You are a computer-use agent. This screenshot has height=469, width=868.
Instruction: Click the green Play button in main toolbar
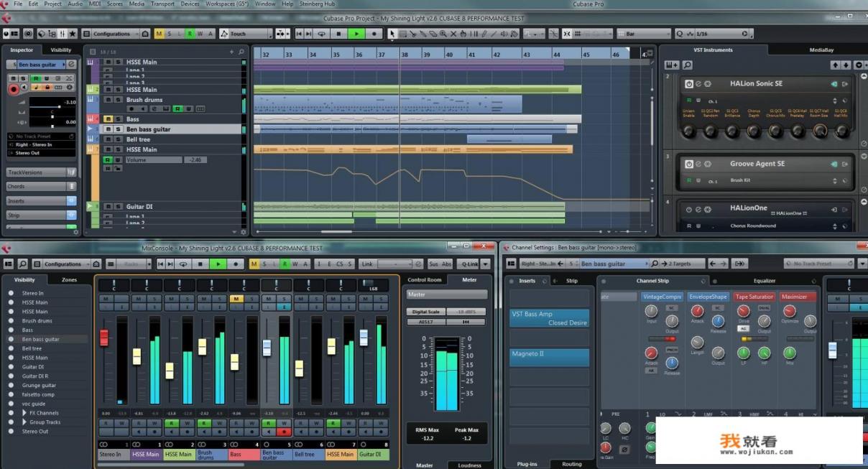point(356,33)
